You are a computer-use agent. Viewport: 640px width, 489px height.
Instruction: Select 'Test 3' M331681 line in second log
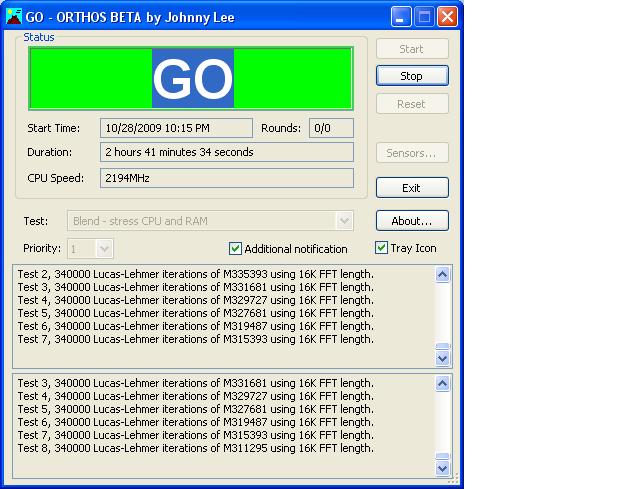click(x=196, y=383)
